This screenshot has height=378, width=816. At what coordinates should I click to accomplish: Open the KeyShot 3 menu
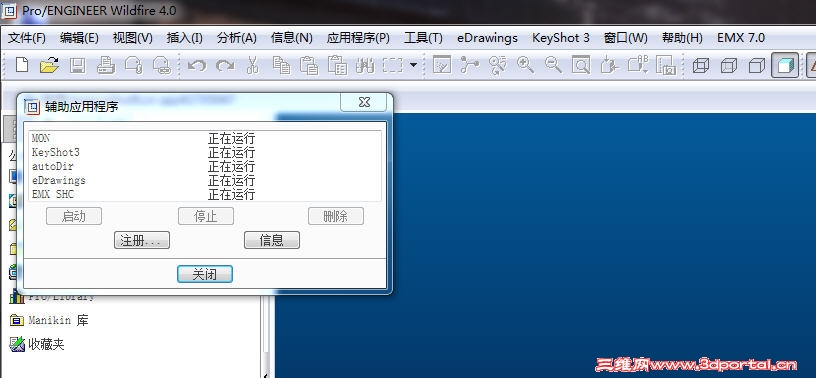point(561,38)
